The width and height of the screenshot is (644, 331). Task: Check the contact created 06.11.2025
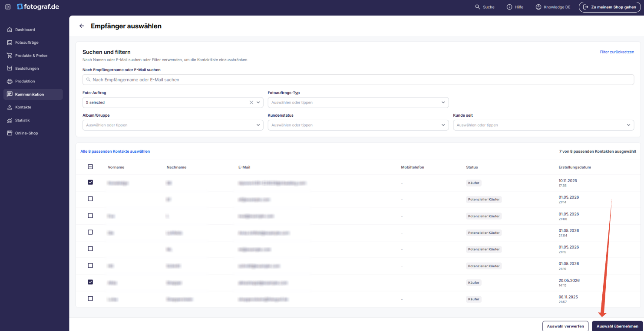pyautogui.click(x=90, y=298)
